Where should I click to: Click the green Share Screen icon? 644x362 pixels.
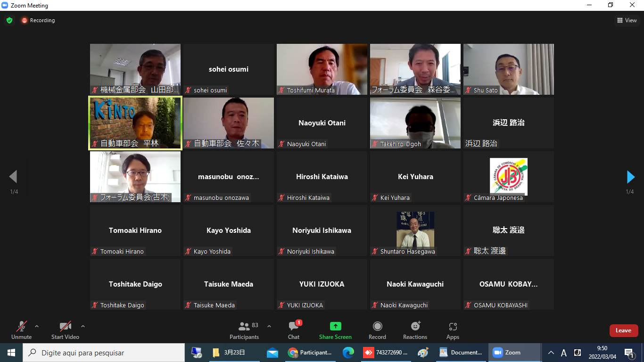(335, 326)
